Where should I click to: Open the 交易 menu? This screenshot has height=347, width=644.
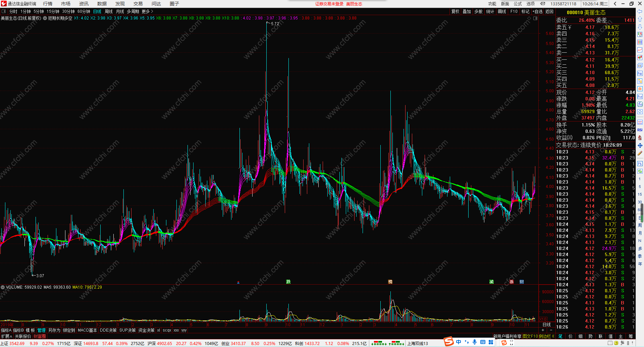click(x=138, y=4)
